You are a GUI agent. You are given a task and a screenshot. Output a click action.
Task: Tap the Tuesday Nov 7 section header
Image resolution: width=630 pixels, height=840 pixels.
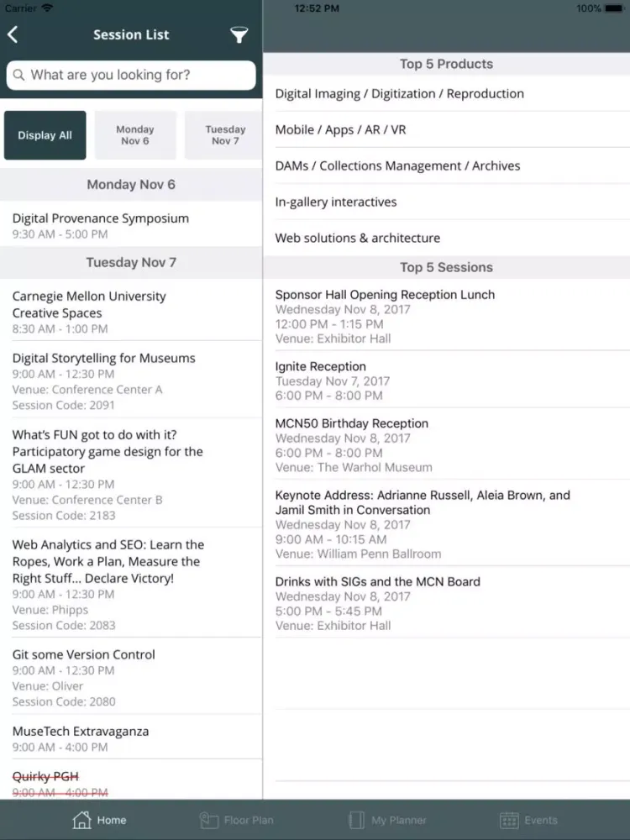131,262
